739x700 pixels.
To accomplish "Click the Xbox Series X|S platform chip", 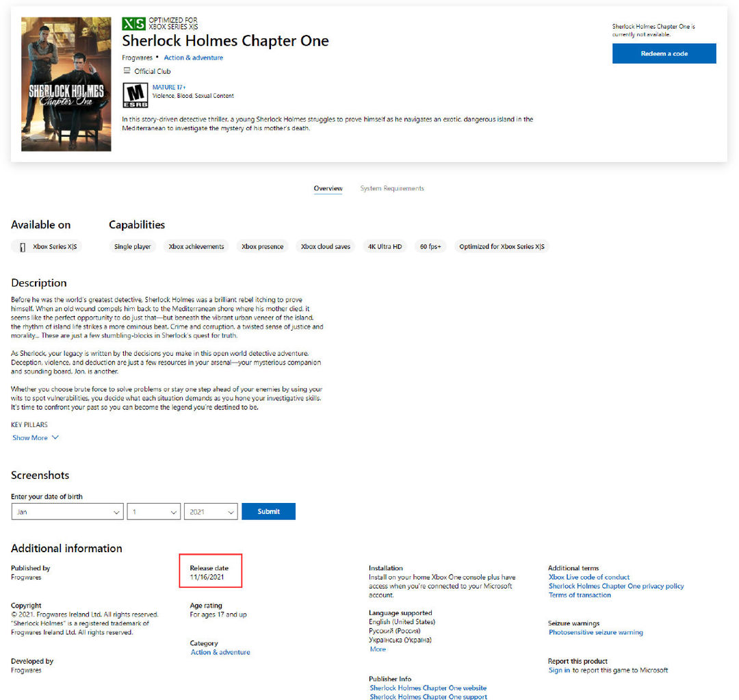I will (47, 246).
